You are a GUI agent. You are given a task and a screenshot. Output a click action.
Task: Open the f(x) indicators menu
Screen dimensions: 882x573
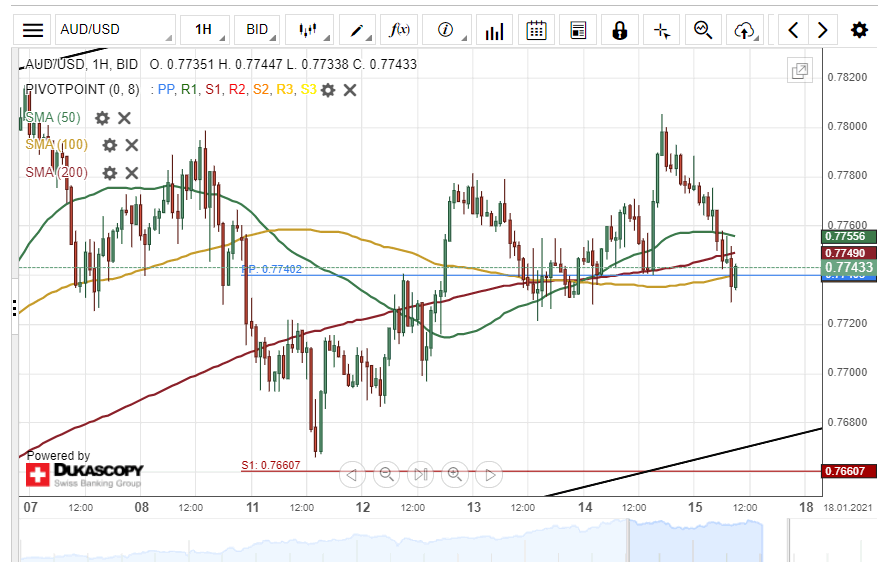click(400, 30)
